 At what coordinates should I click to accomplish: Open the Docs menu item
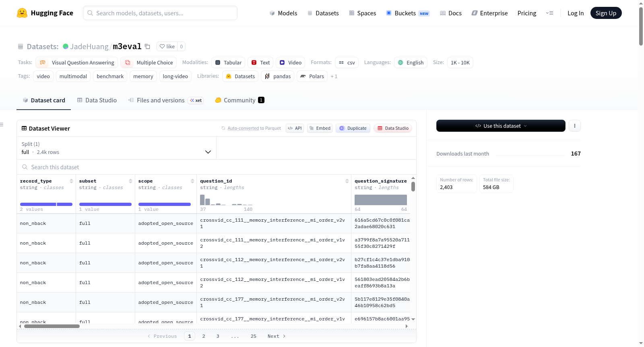click(451, 13)
